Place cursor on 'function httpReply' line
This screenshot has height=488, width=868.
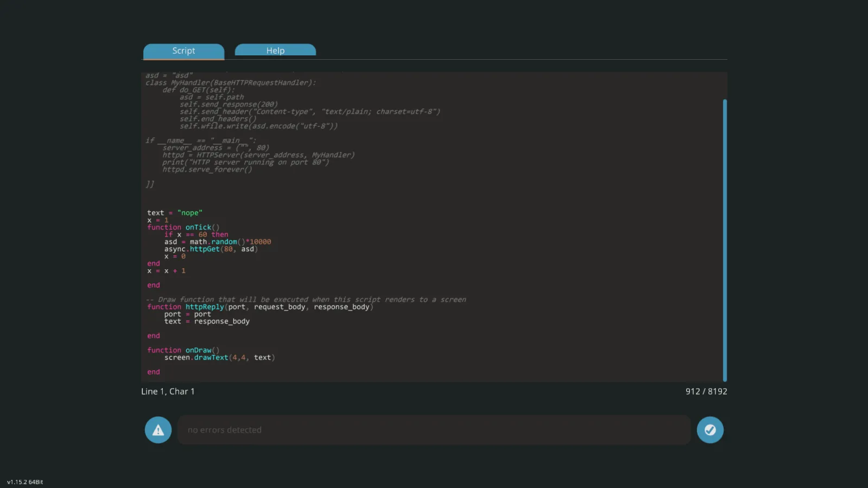coord(260,307)
